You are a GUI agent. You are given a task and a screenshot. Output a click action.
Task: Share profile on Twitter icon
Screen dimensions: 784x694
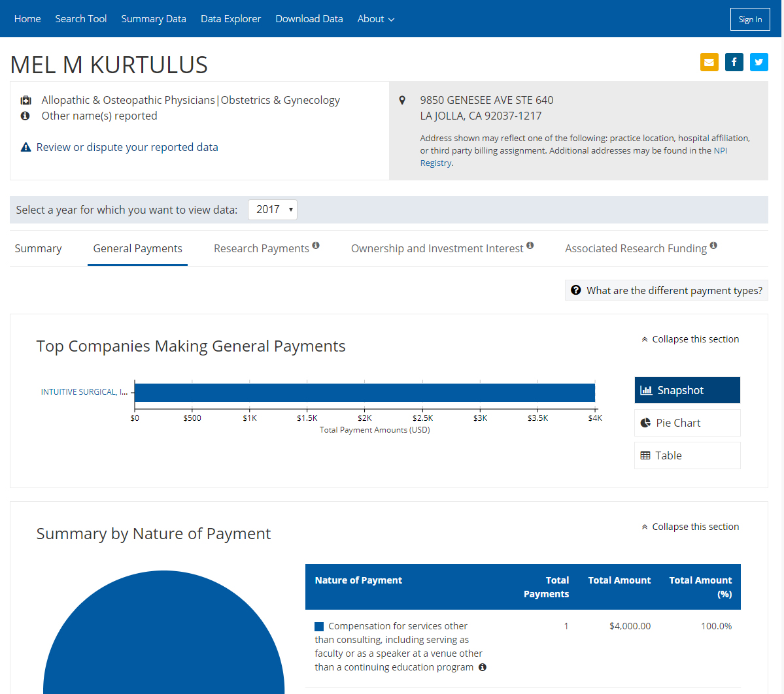click(x=758, y=62)
